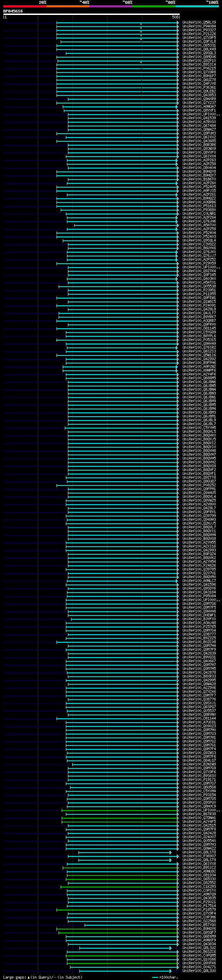This screenshot has width=222, height=980.
Task: Select the UniRef100_P36907 label
Action: click(199, 856)
